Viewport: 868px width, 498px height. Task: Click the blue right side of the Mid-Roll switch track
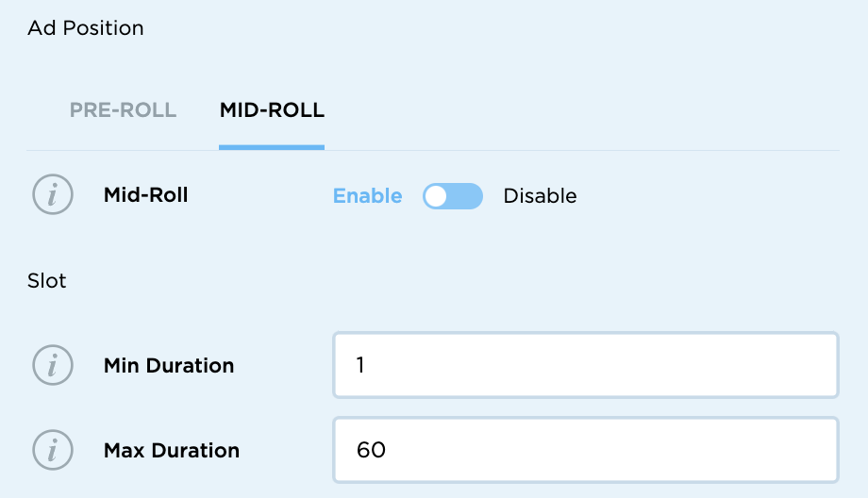tap(467, 196)
